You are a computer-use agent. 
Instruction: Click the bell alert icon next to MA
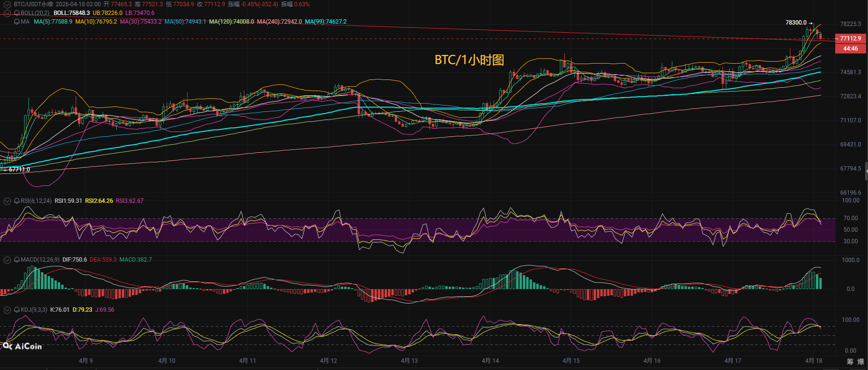[x=17, y=22]
